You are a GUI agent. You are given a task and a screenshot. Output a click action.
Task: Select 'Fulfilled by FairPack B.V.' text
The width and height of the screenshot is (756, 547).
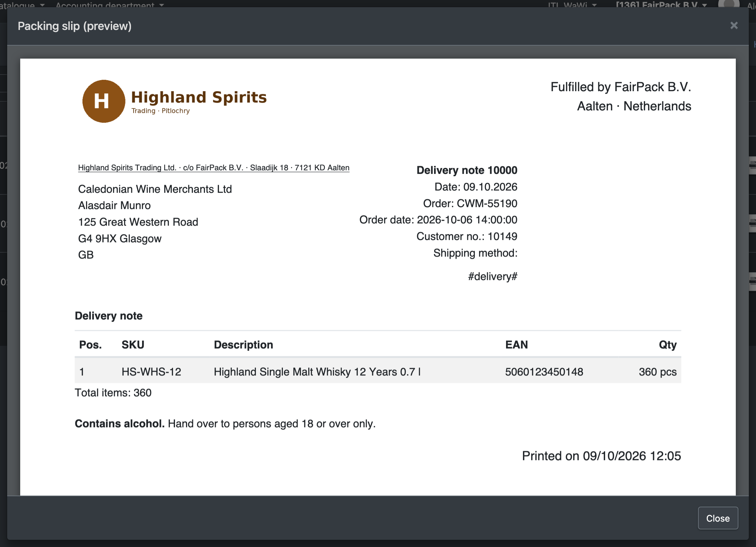621,87
